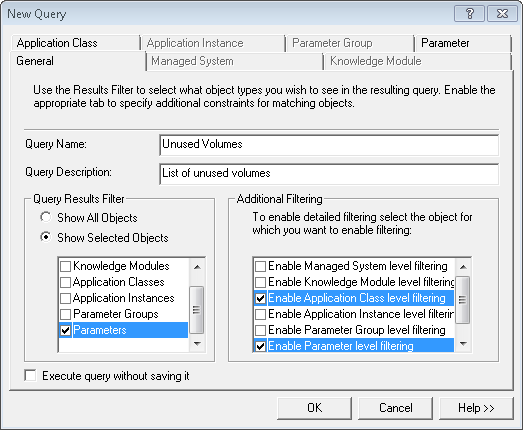Select the Parameter Groups list label

tap(116, 314)
